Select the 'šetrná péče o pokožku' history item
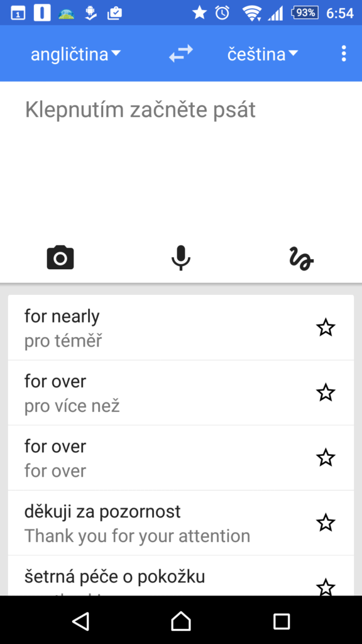Viewport: 362px width, 644px height. pos(181,576)
